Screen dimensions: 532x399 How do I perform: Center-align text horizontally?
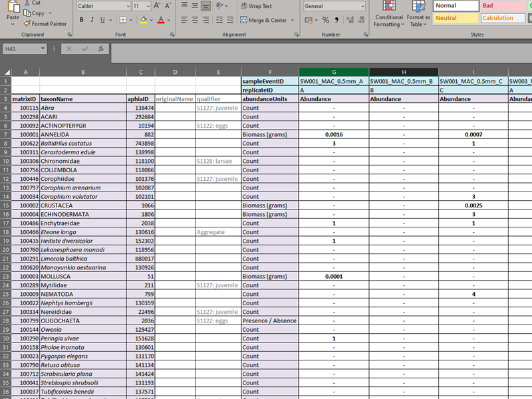(x=195, y=20)
